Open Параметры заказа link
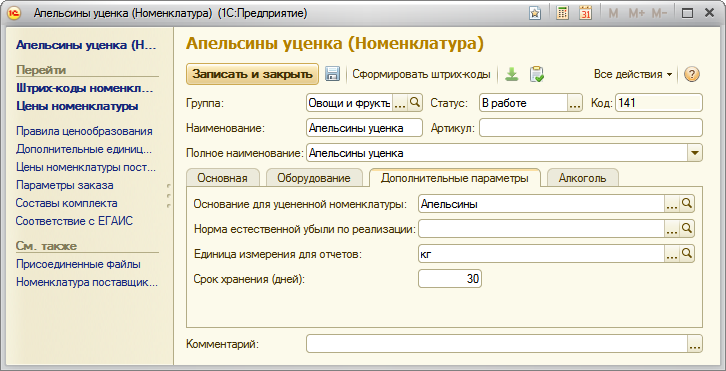The width and height of the screenshot is (726, 371). tap(65, 185)
